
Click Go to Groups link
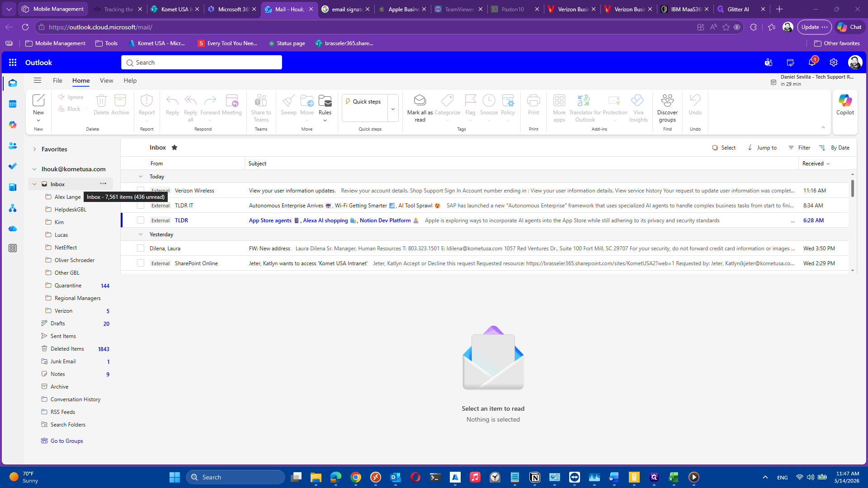pyautogui.click(x=66, y=441)
